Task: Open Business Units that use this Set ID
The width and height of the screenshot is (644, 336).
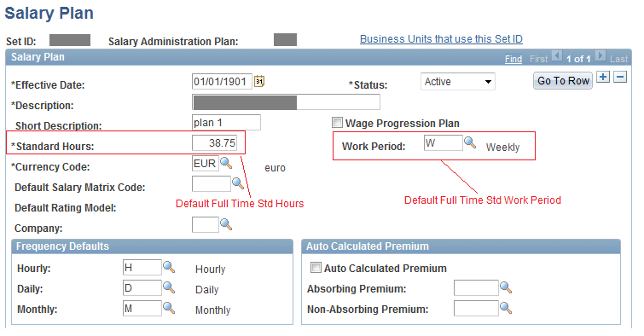Action: [441, 39]
